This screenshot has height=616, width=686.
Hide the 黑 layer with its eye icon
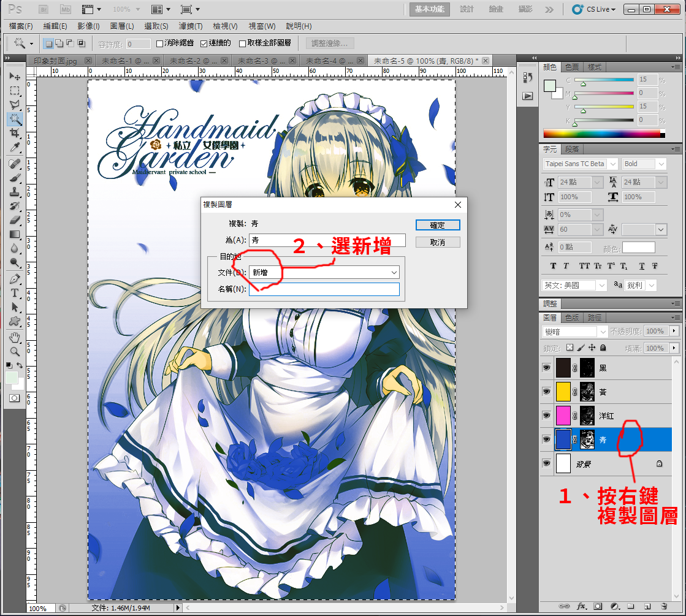pyautogui.click(x=546, y=368)
